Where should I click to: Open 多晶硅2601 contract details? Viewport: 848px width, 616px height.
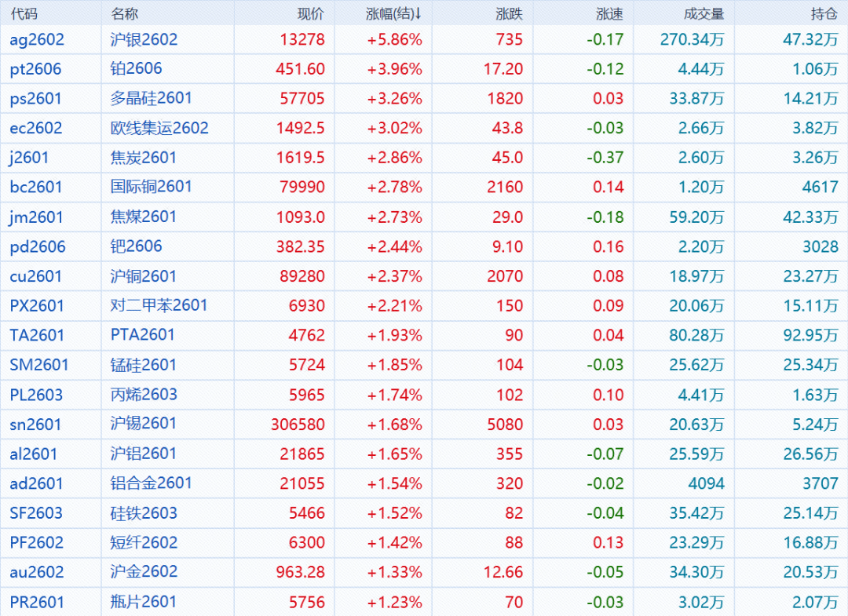[152, 98]
